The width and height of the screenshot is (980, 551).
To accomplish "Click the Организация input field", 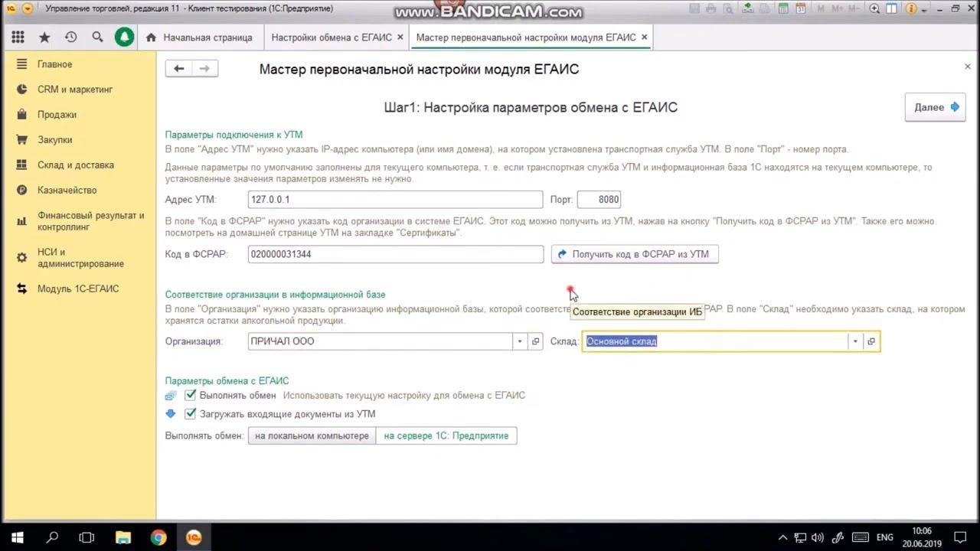I will click(x=380, y=341).
